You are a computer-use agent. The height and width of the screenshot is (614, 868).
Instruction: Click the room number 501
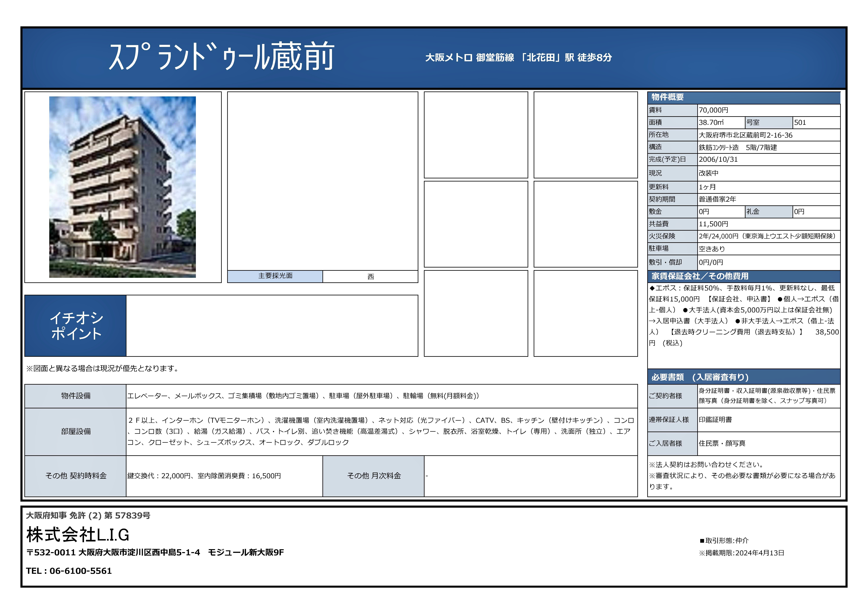coord(800,123)
